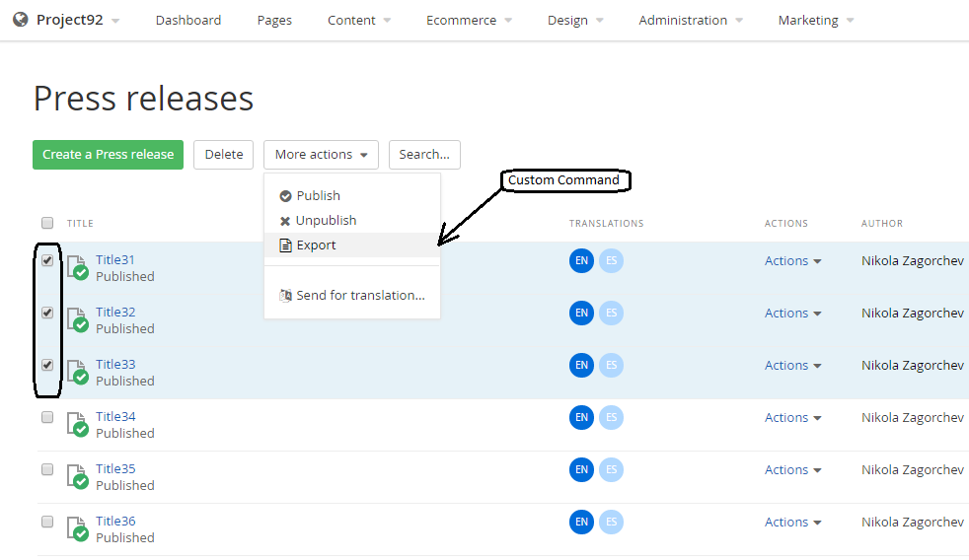Select the EN translation badge for Title33
Screen dimensions: 969x560
pyautogui.click(x=581, y=365)
